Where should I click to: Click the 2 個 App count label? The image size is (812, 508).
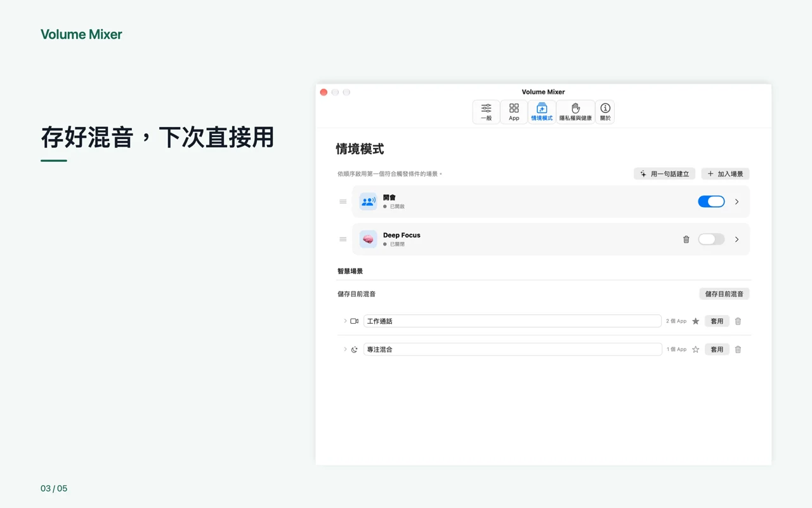[676, 321]
